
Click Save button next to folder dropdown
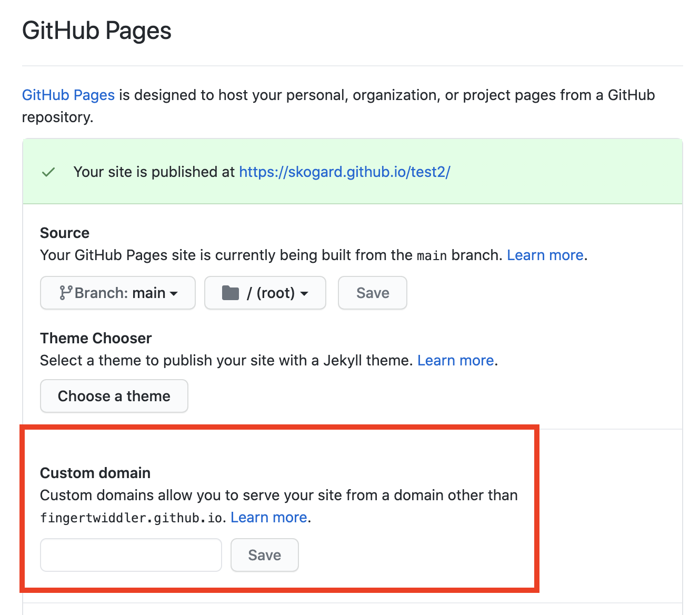373,293
